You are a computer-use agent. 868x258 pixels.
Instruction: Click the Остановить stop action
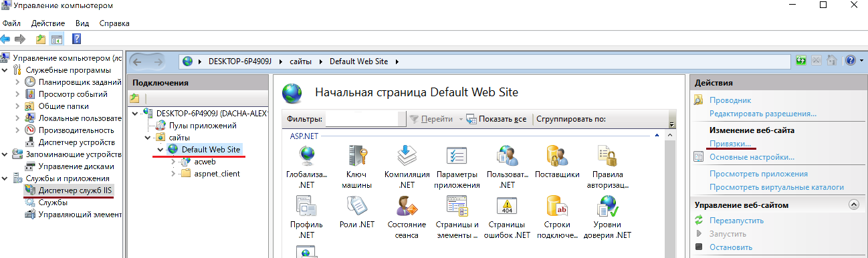pos(731,247)
